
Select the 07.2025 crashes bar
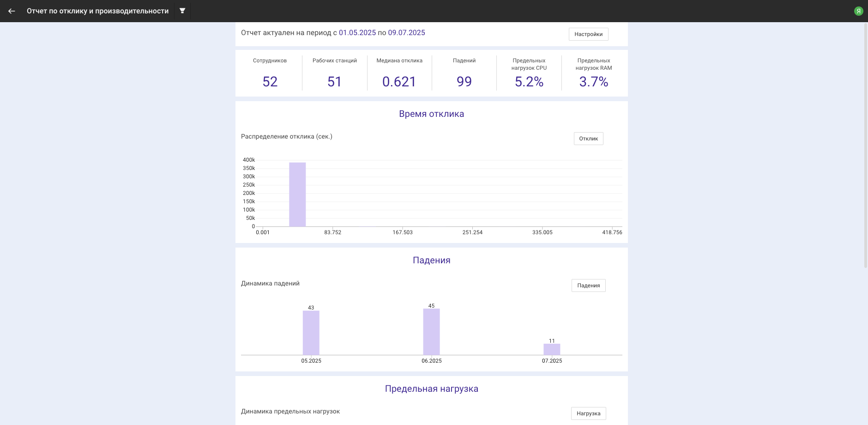pyautogui.click(x=552, y=349)
